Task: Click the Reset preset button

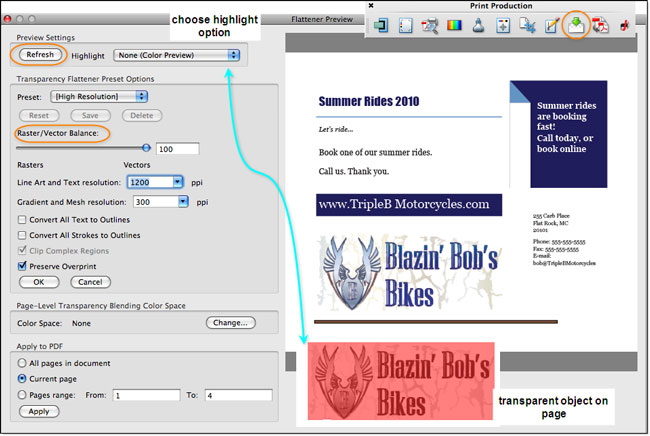Action: click(39, 116)
